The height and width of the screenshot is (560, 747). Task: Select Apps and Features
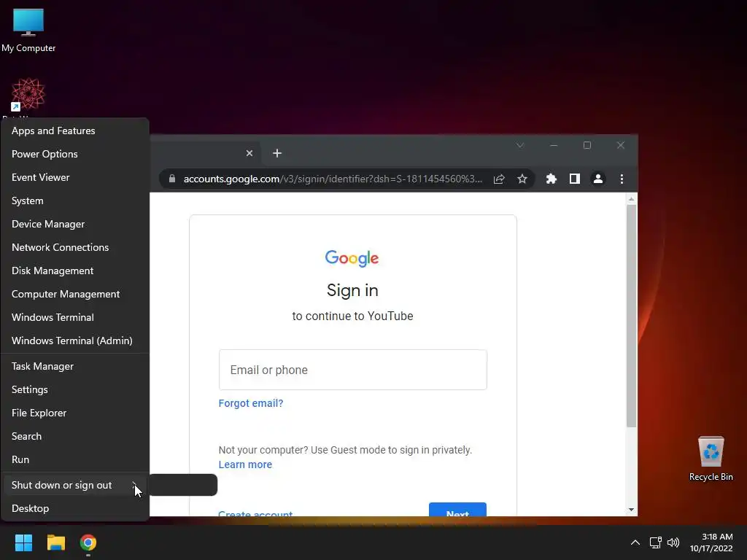pyautogui.click(x=75, y=131)
